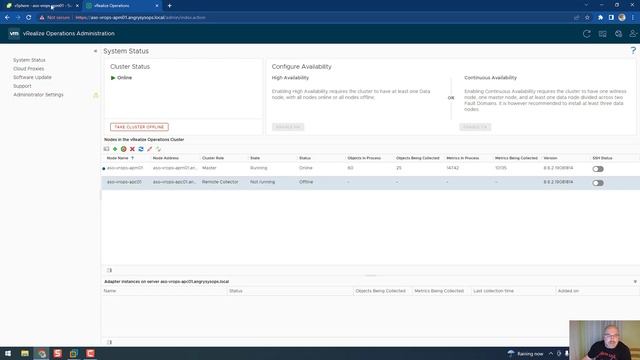Click the first grid icon in nodes toolbar
This screenshot has height=360, width=640.
coord(107,149)
